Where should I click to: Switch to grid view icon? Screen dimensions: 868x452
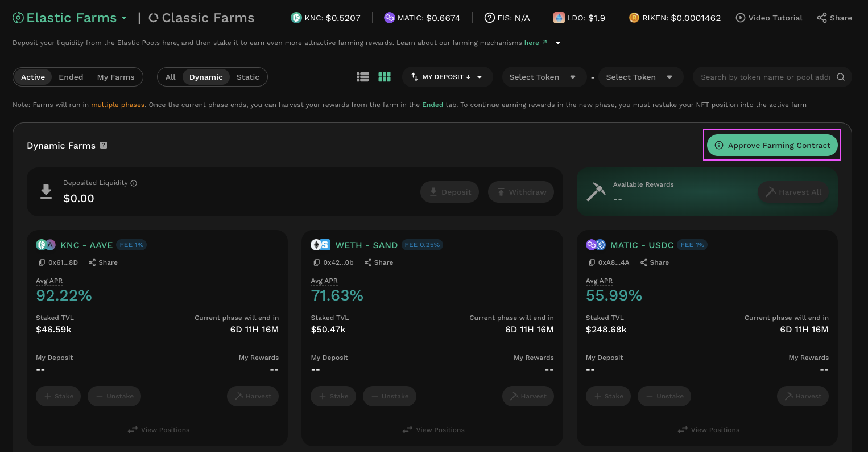[385, 77]
